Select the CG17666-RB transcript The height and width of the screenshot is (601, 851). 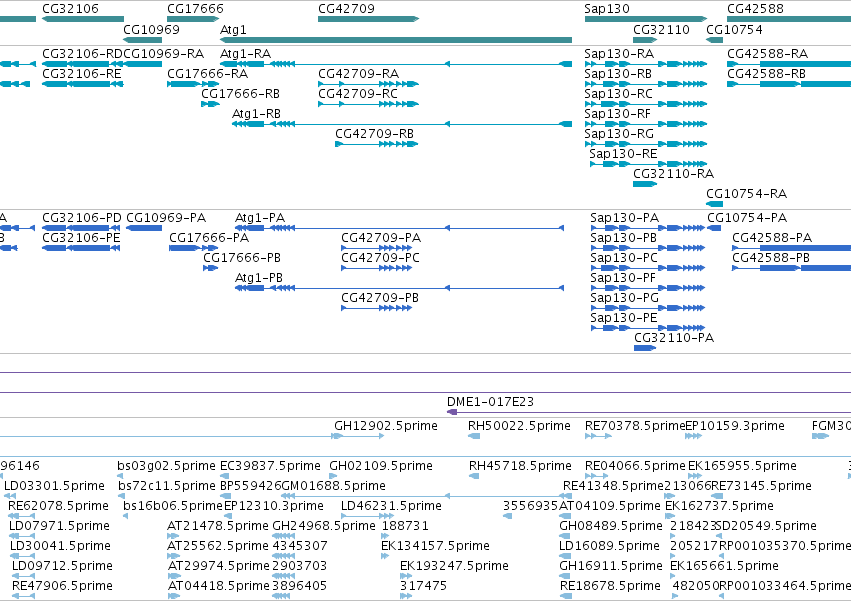point(210,104)
